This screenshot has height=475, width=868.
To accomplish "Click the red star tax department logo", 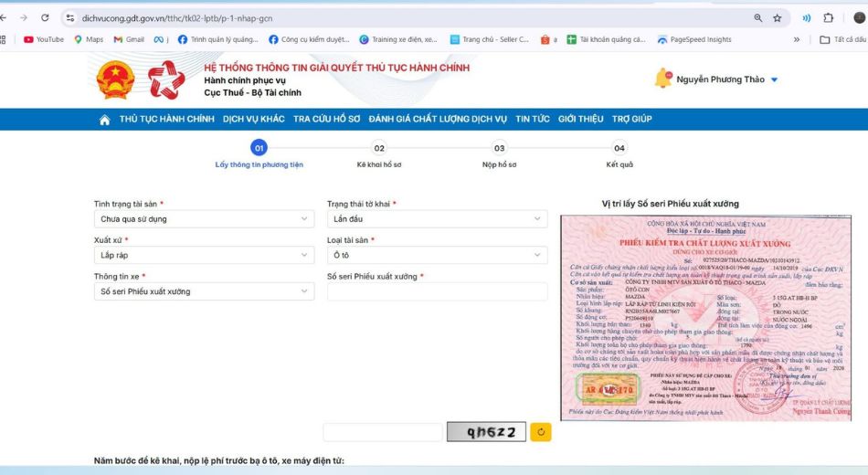I will (x=166, y=79).
